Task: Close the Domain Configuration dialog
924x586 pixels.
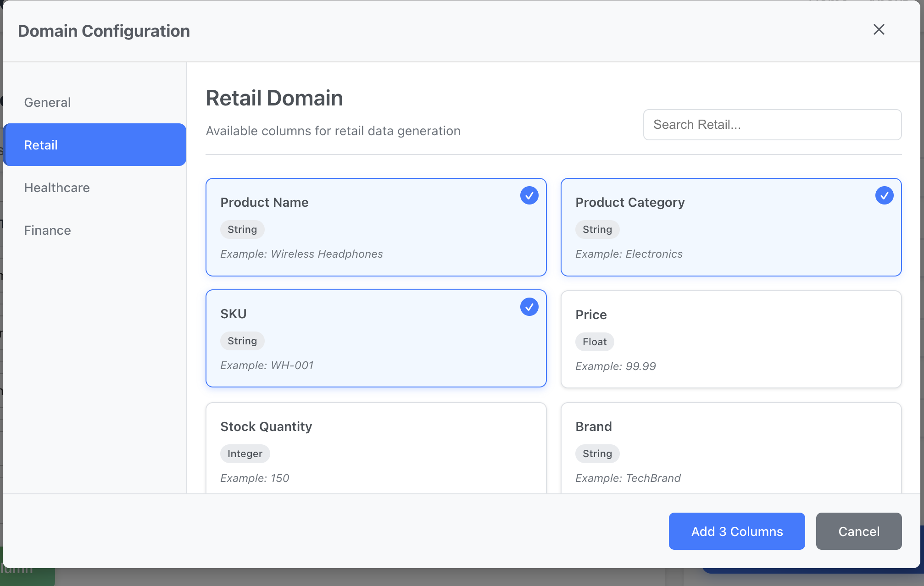Action: (879, 30)
